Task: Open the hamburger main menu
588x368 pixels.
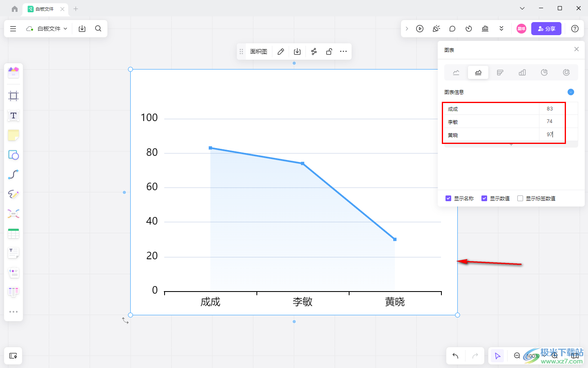Action: 13,29
